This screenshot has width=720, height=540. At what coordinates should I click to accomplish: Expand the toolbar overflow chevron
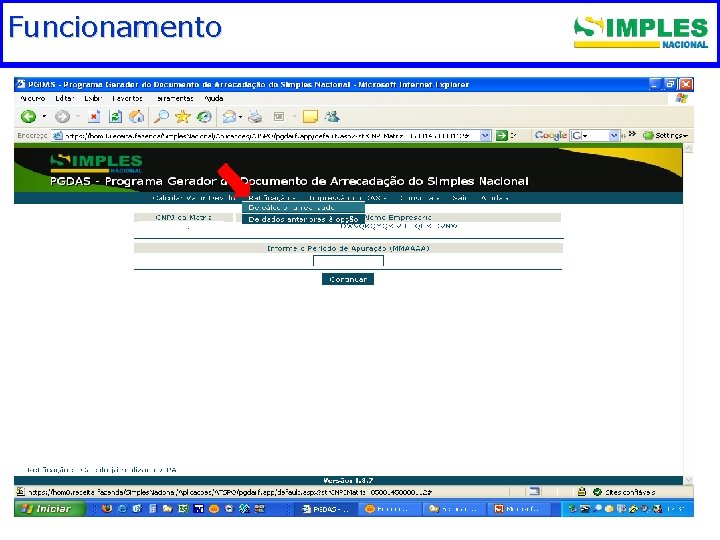point(632,134)
